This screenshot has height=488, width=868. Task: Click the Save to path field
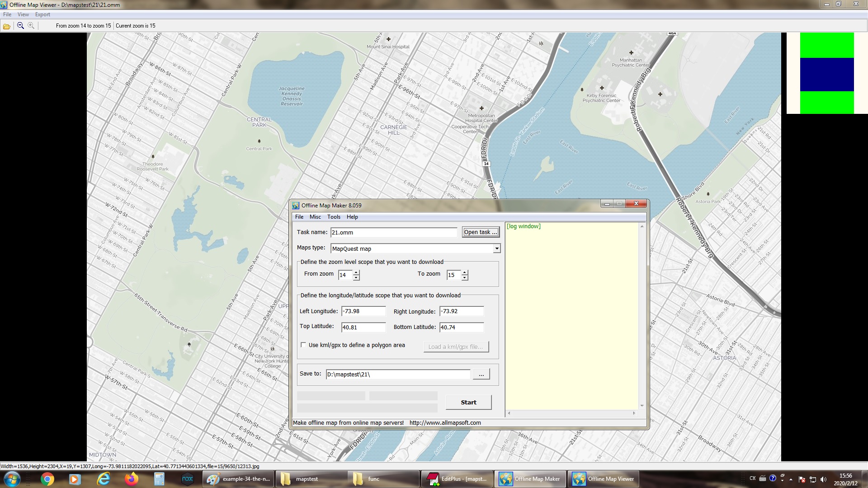(x=398, y=374)
